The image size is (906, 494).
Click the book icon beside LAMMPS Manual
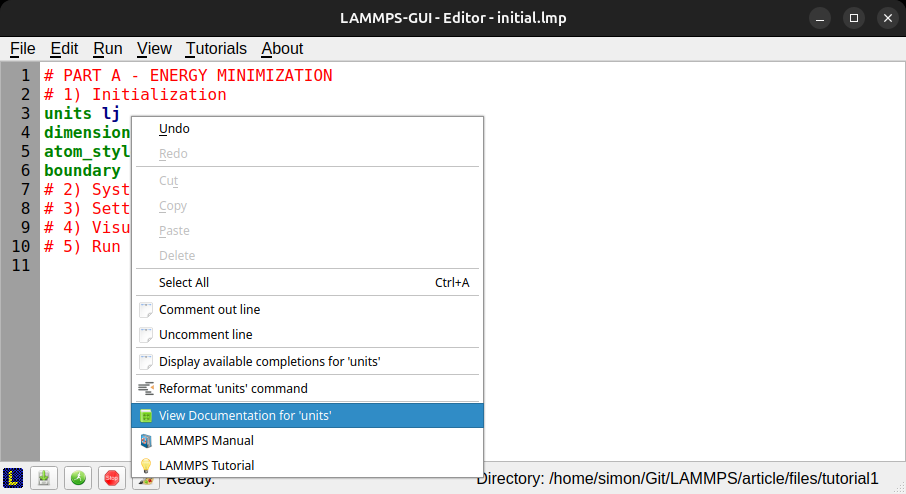click(x=146, y=440)
